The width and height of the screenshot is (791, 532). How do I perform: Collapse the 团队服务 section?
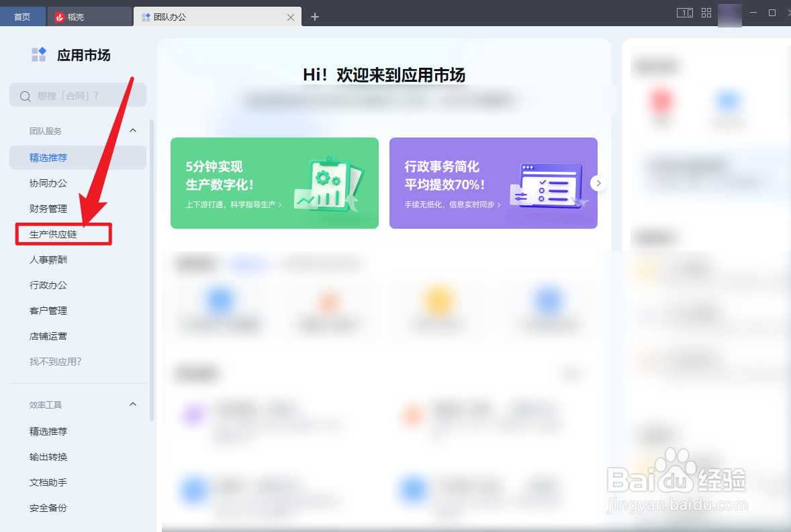point(132,130)
